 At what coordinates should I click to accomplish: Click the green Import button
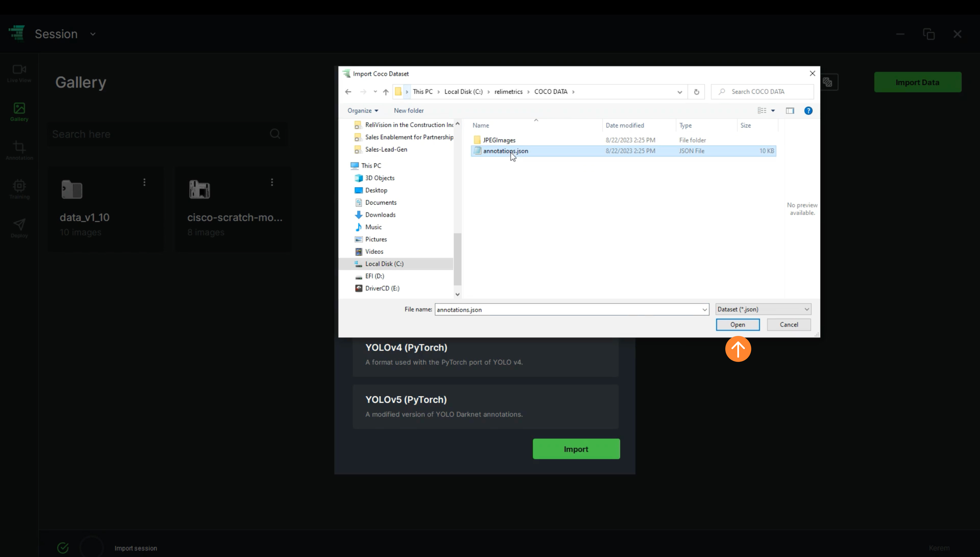coord(576,449)
